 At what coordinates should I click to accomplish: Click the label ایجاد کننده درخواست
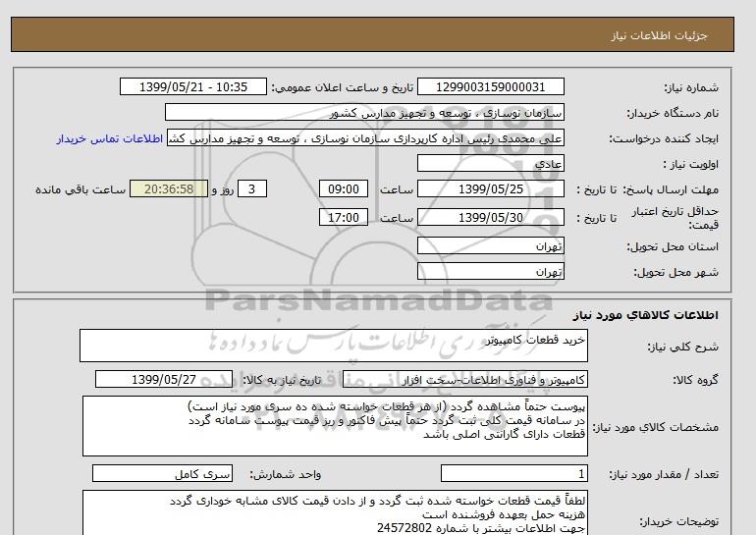[x=664, y=138]
